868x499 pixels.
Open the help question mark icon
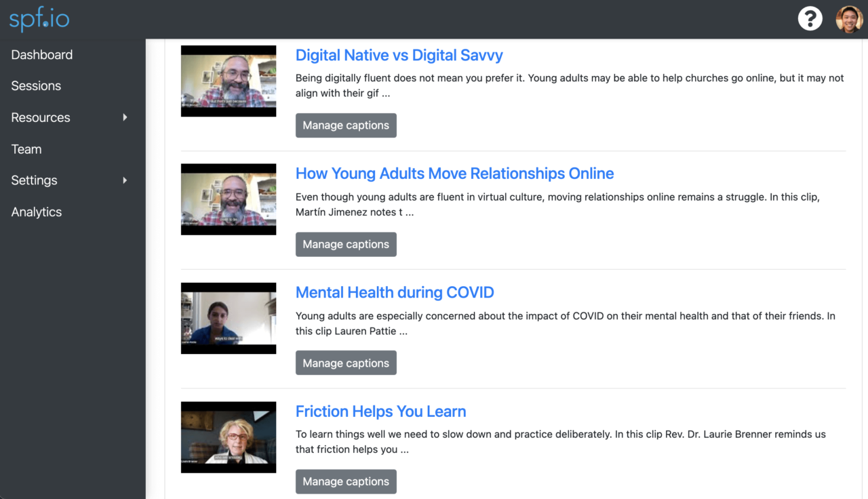pos(810,18)
